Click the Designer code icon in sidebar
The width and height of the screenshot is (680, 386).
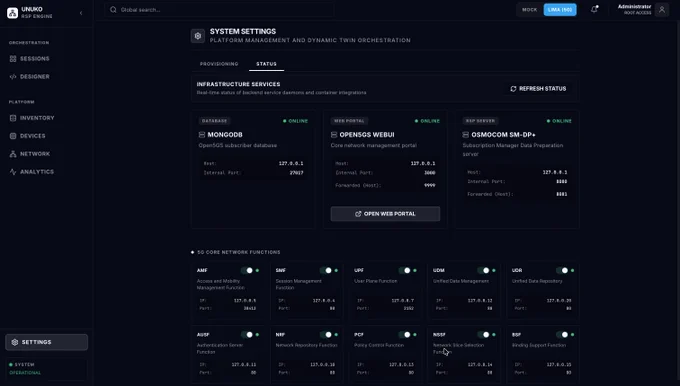tap(13, 76)
